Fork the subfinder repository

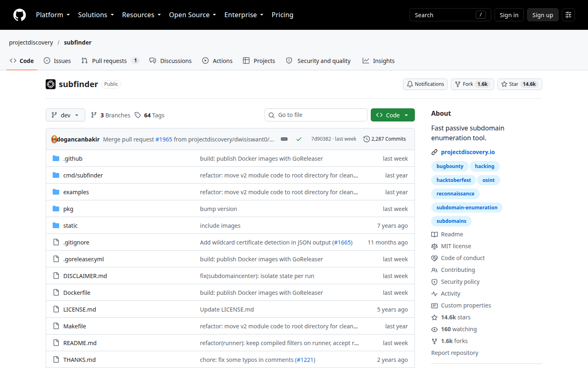pyautogui.click(x=472, y=84)
